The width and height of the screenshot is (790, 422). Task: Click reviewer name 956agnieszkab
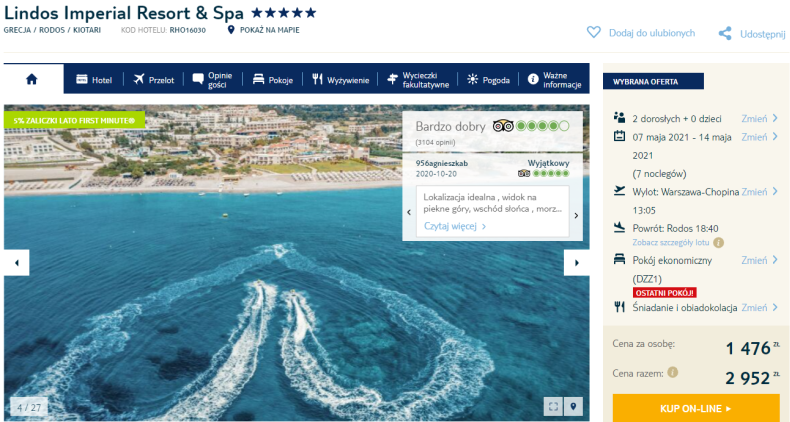pyautogui.click(x=441, y=163)
